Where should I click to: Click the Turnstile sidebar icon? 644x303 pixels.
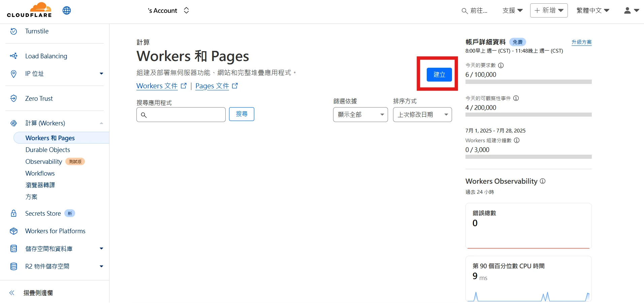pyautogui.click(x=13, y=31)
